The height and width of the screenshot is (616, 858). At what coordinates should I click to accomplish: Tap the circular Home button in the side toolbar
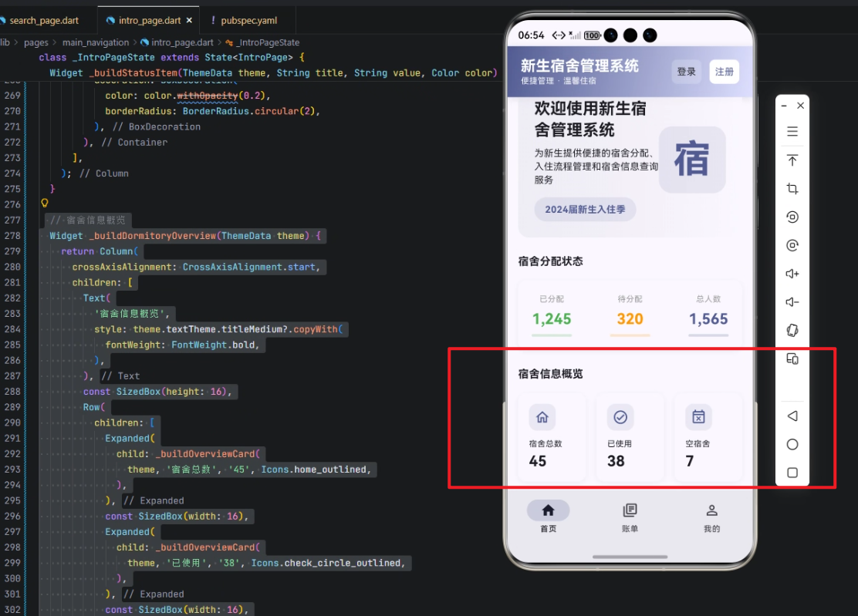[792, 444]
